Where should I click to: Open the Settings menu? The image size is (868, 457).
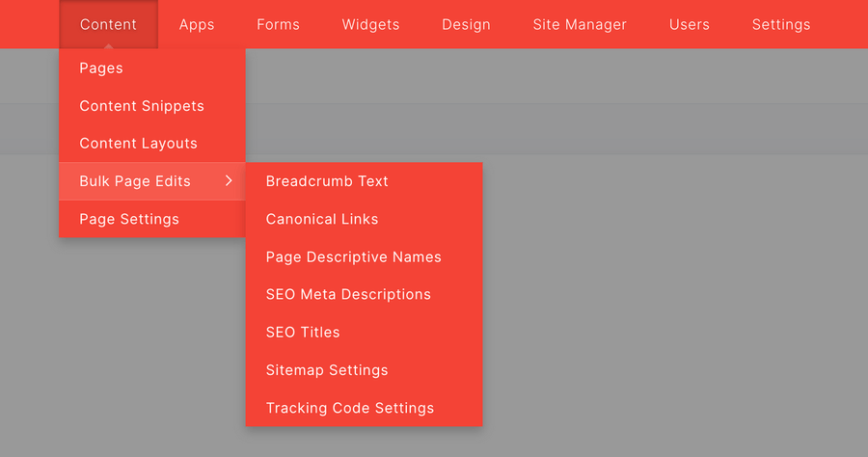[x=781, y=24]
